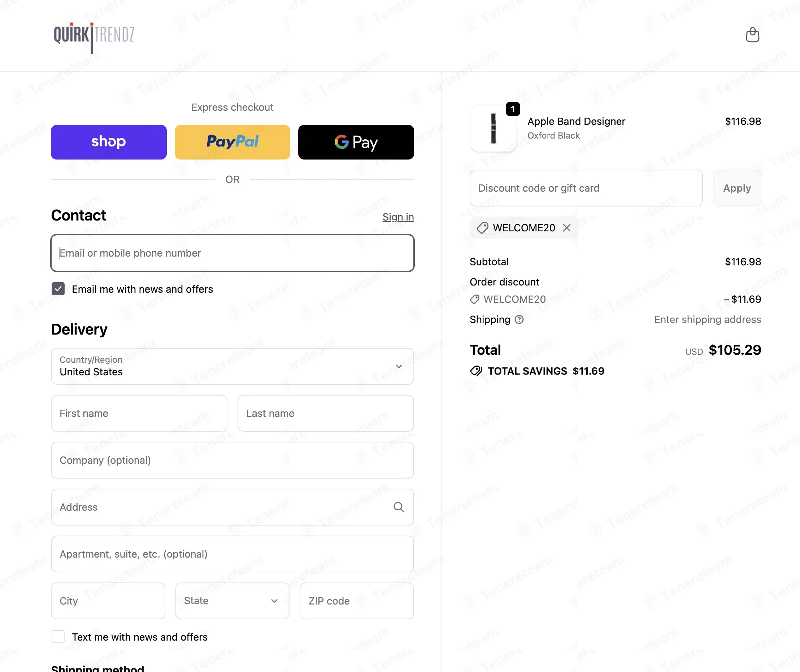
Task: Click the Apple Band Designer product name
Action: tap(576, 121)
